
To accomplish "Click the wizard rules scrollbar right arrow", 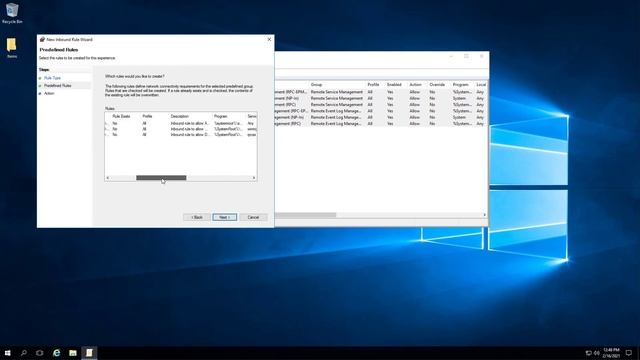I will click(x=254, y=178).
